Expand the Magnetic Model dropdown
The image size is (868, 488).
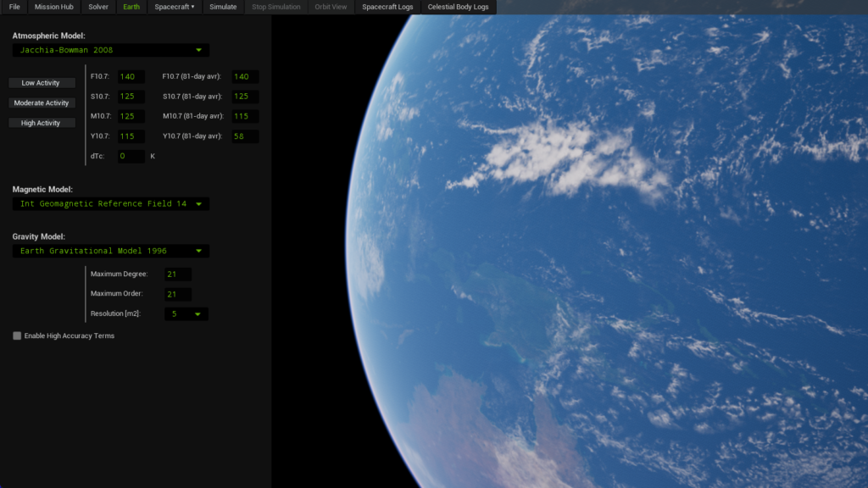point(111,204)
